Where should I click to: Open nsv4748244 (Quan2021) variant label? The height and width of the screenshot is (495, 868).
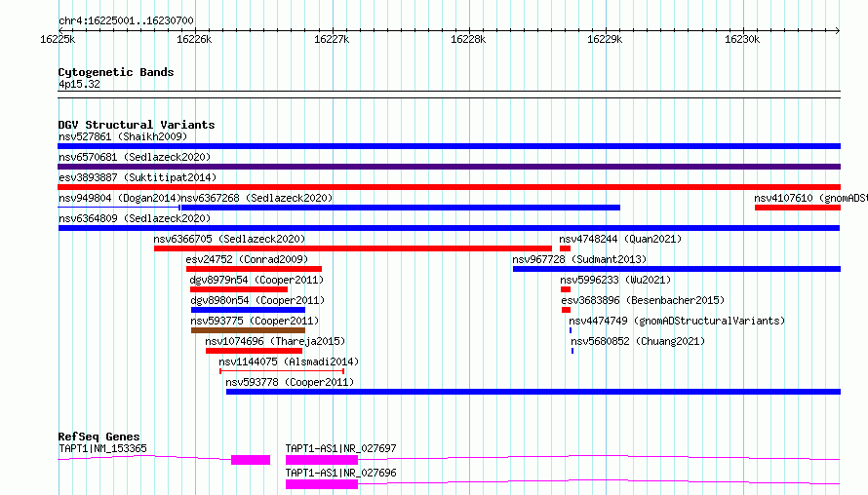coord(620,239)
